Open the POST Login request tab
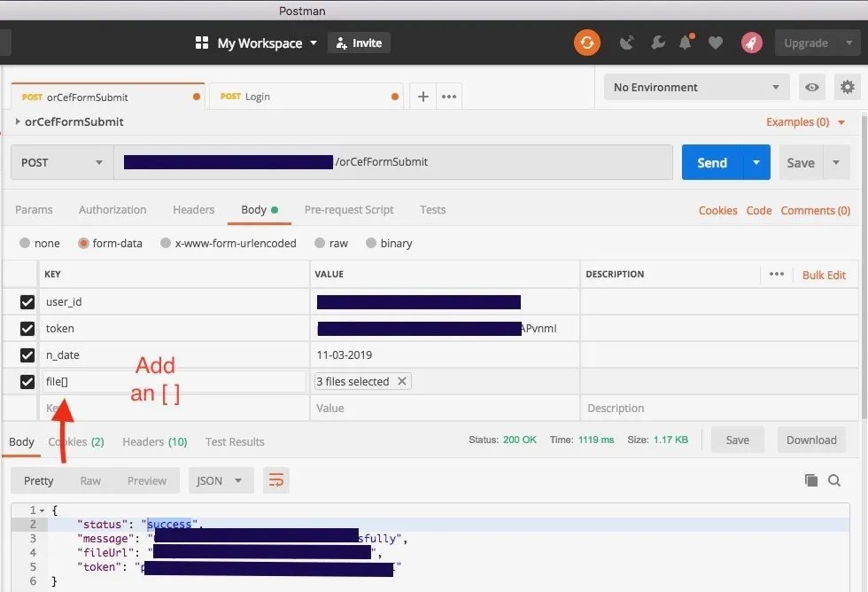 coord(305,97)
